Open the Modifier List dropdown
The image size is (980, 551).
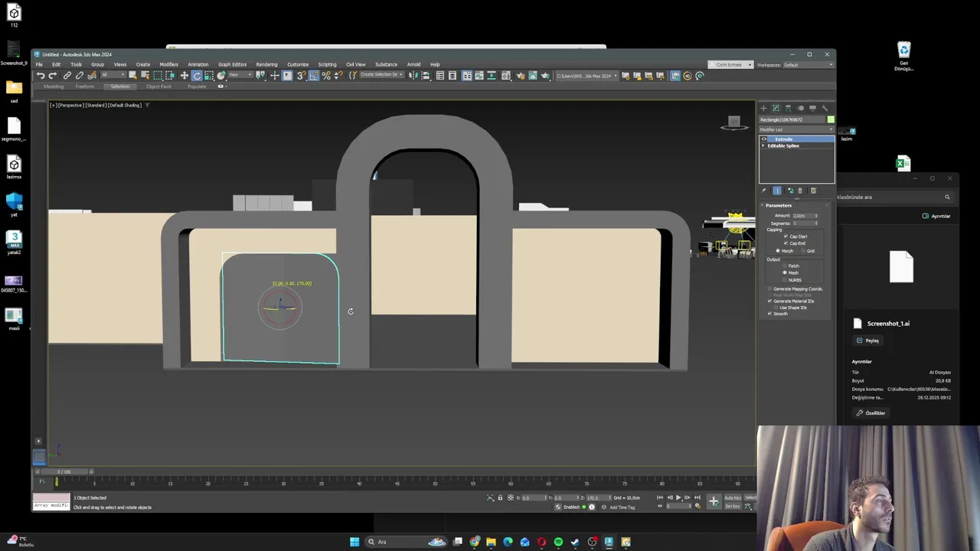[x=796, y=129]
